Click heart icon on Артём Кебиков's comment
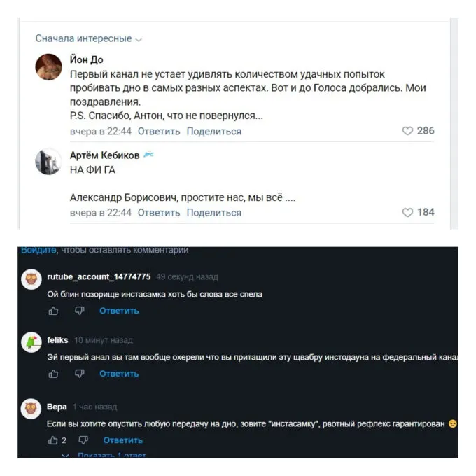This screenshot has width=476, height=476. tap(407, 212)
